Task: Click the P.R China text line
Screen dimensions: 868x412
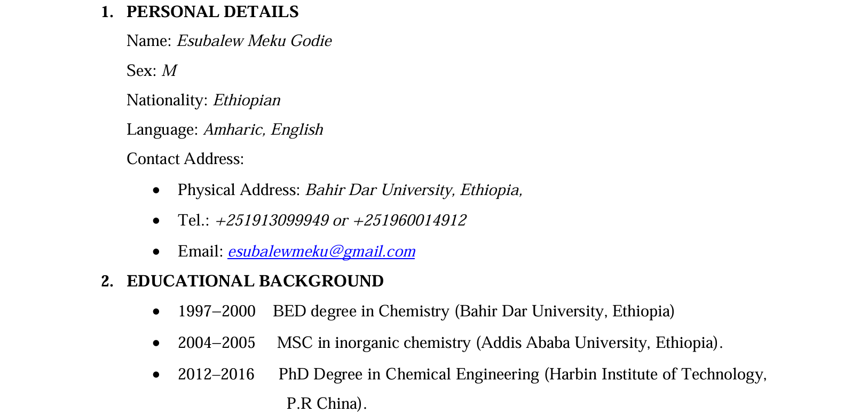Action: coord(326,403)
